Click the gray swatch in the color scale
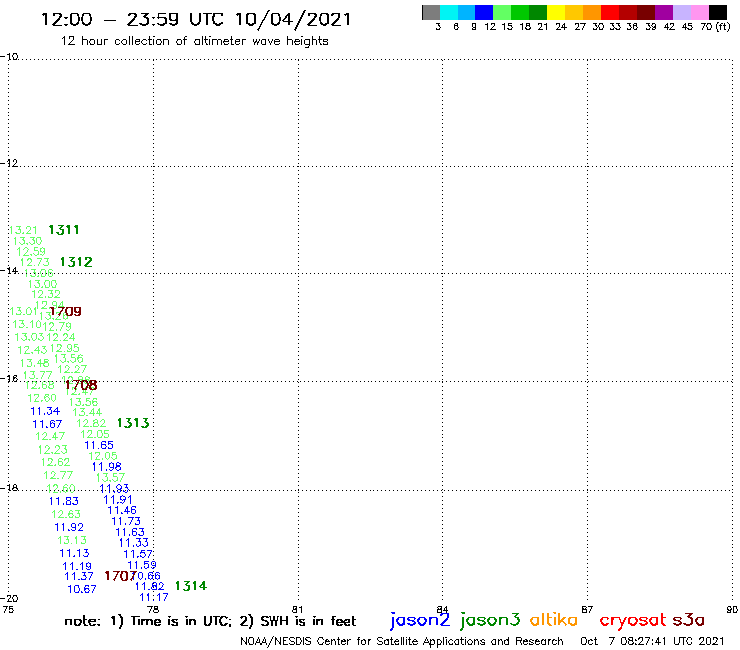Image resolution: width=740 pixels, height=650 pixels. coord(431,12)
